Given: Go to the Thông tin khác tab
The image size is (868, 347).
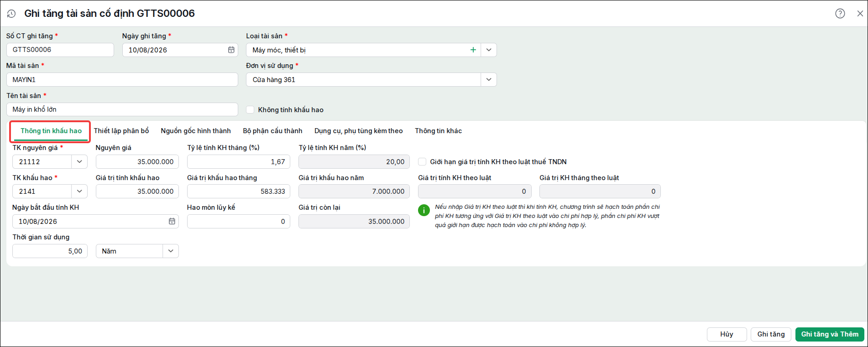Looking at the screenshot, I should click(x=438, y=131).
